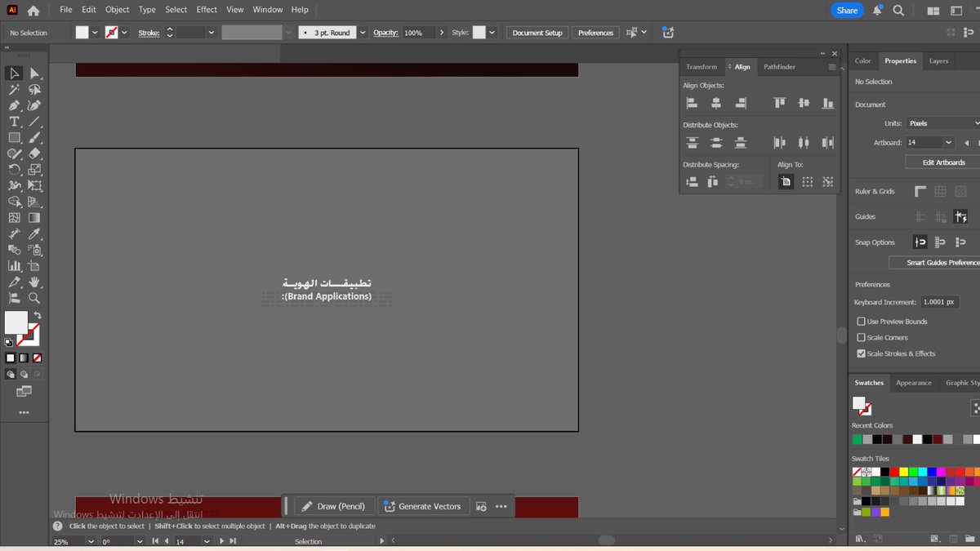Toggle Align to Key Object option
The height and width of the screenshot is (551, 980).
828,182
